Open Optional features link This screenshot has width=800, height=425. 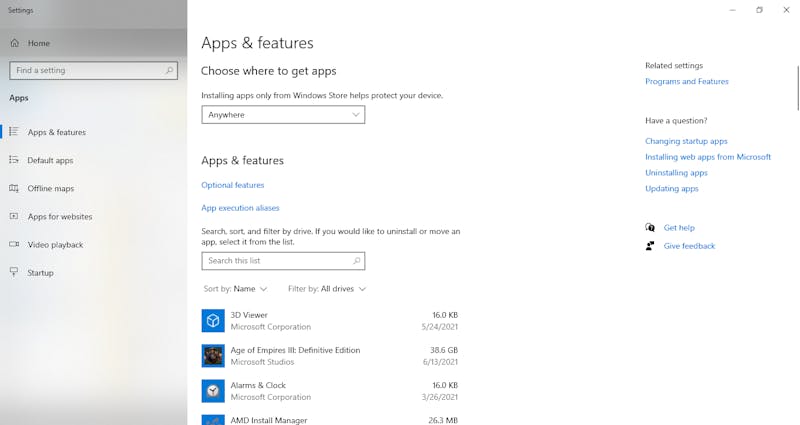point(233,185)
